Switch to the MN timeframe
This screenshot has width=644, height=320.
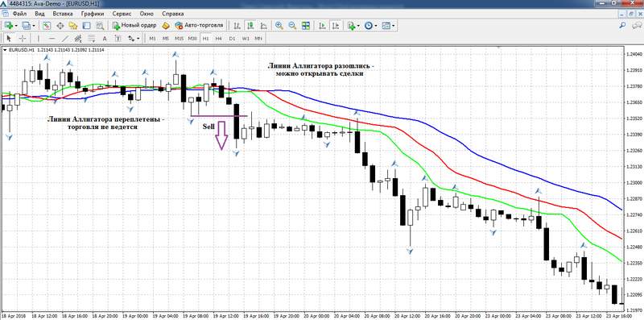click(x=258, y=38)
